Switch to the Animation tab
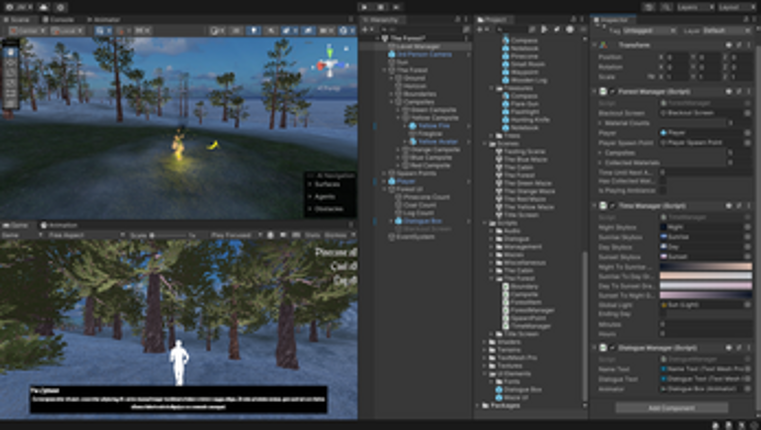 pos(59,225)
